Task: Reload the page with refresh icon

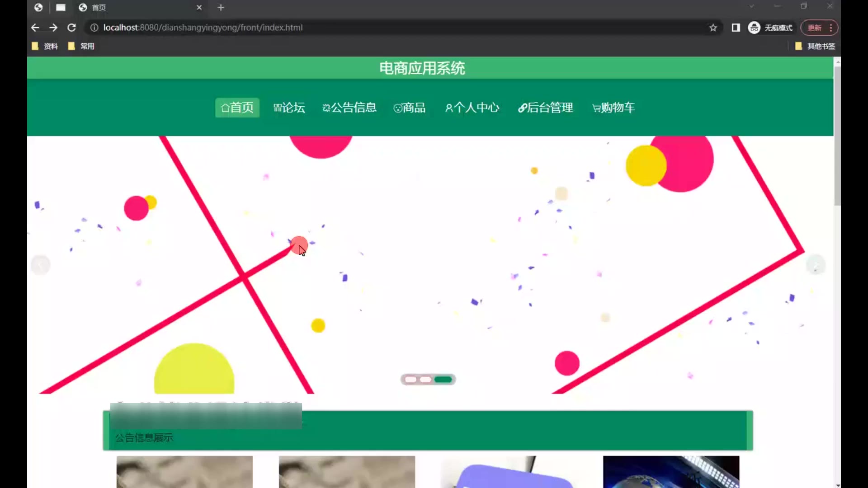Action: [x=71, y=28]
